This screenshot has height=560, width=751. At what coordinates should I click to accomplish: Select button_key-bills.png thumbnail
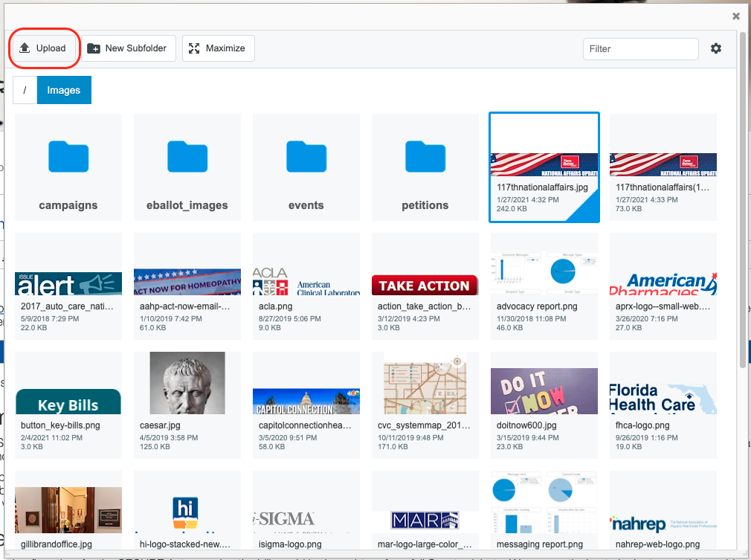68,405
